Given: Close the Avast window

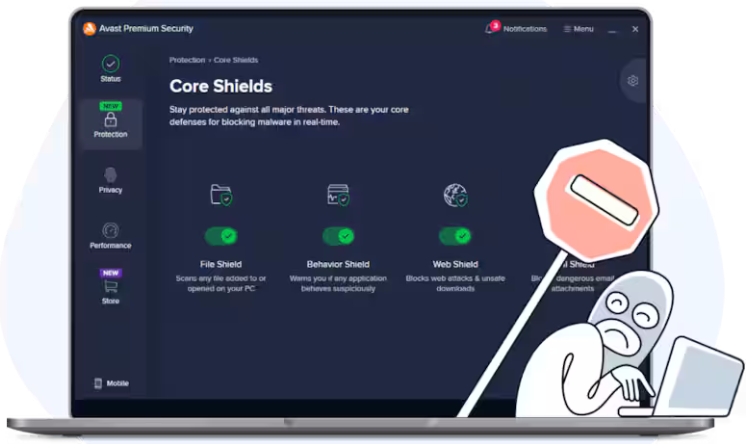Looking at the screenshot, I should pos(635,29).
